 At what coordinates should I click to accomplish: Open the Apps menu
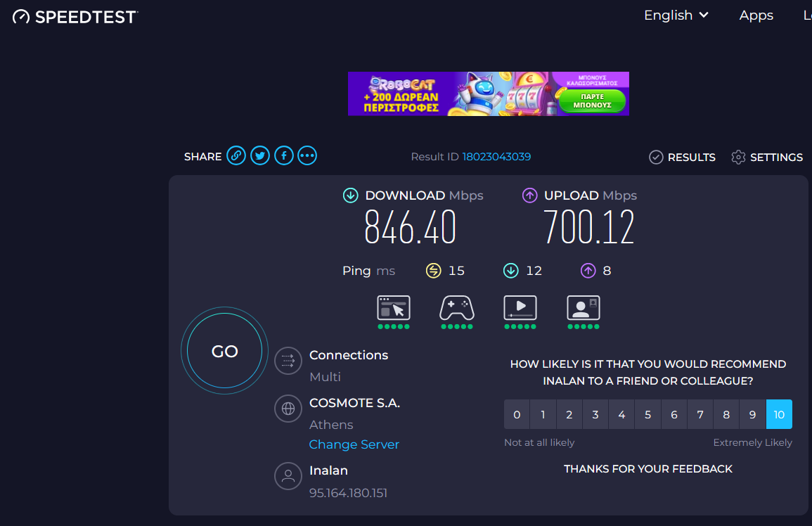(756, 15)
